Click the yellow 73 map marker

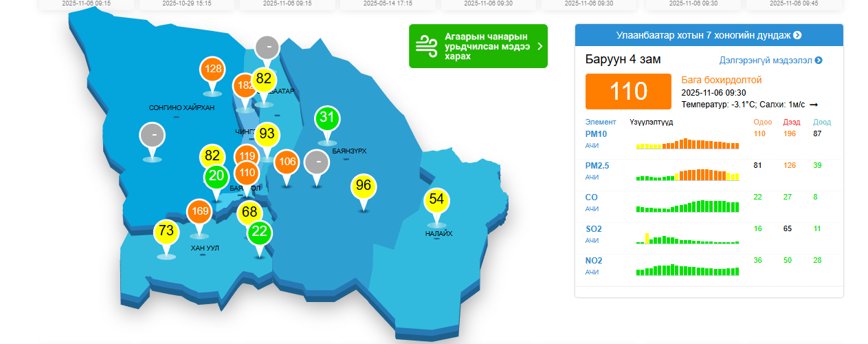166,231
